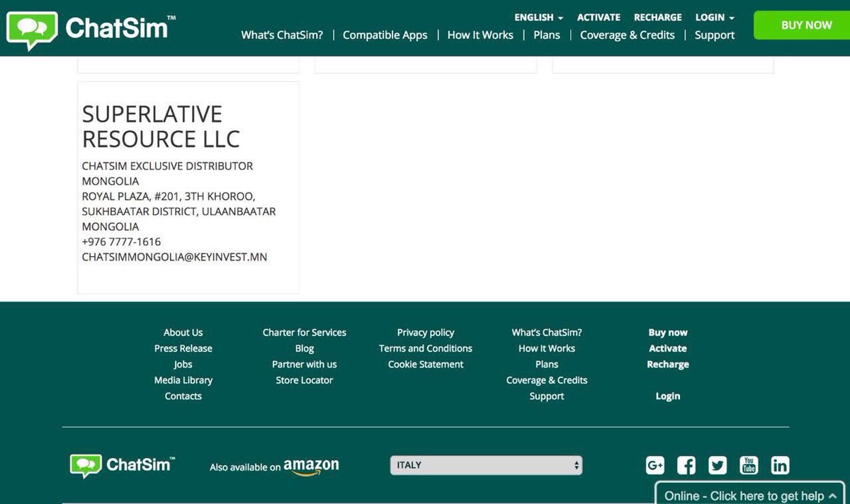Open How It Works nav item
This screenshot has width=850, height=504.
(x=480, y=35)
